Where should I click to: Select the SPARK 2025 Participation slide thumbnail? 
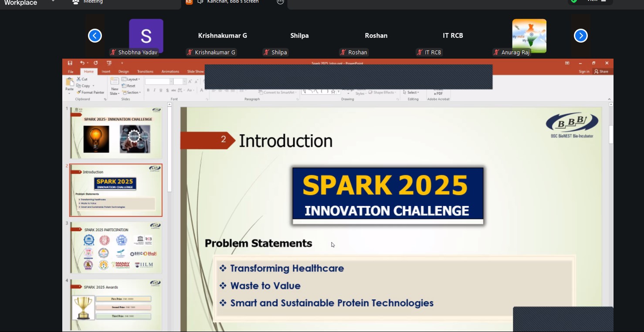tap(116, 247)
